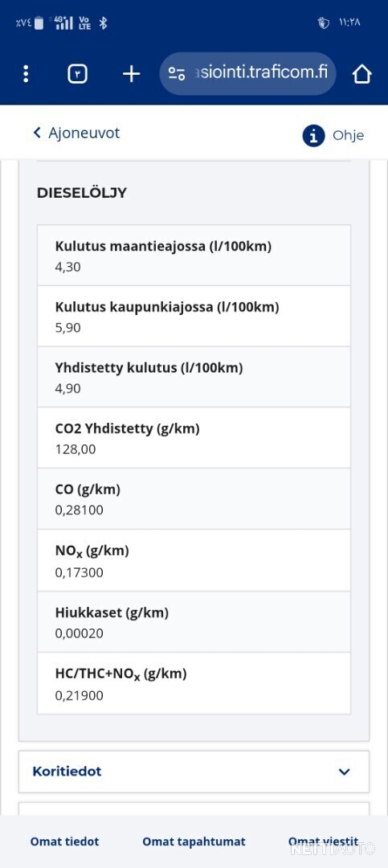
Task: Select the CO2 Yhdistetty row
Action: 194,438
